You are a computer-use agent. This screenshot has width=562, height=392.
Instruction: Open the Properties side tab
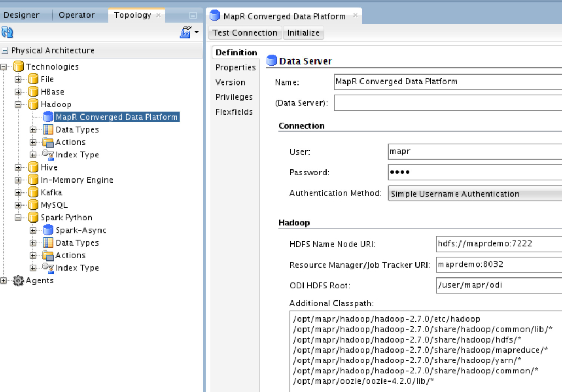pos(235,67)
